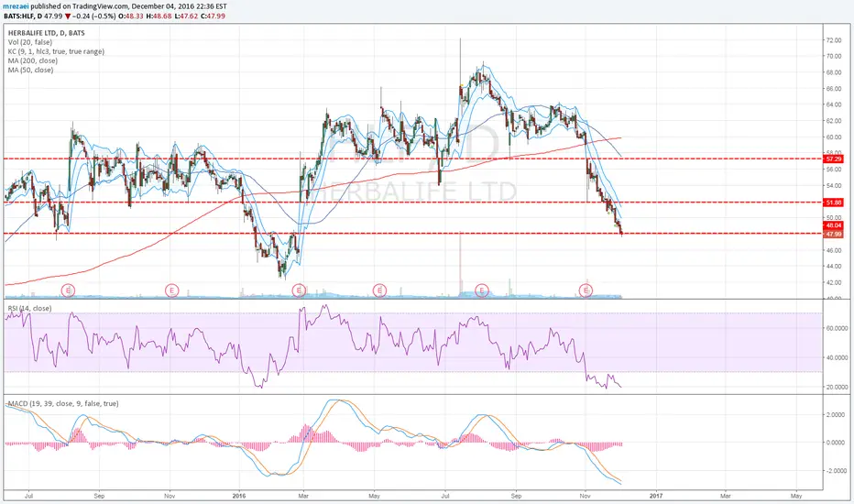Click the 66.00 price axis label
This screenshot has width=854, height=504.
[833, 89]
